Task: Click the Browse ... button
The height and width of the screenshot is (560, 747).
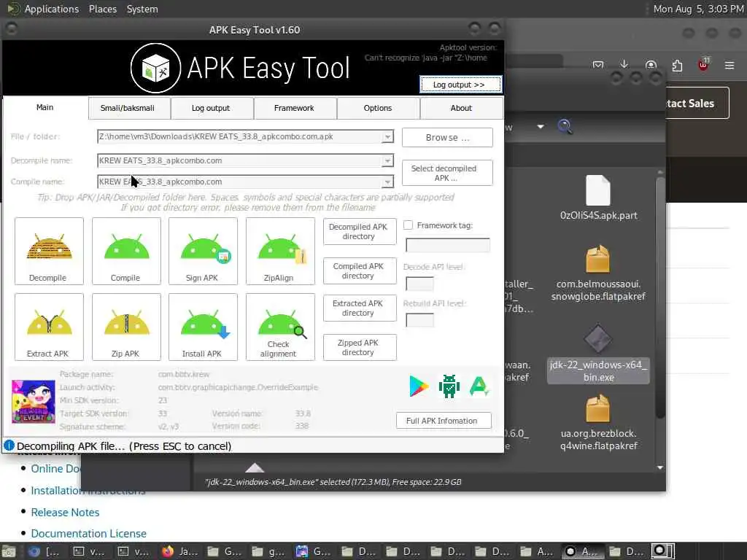Action: (447, 138)
